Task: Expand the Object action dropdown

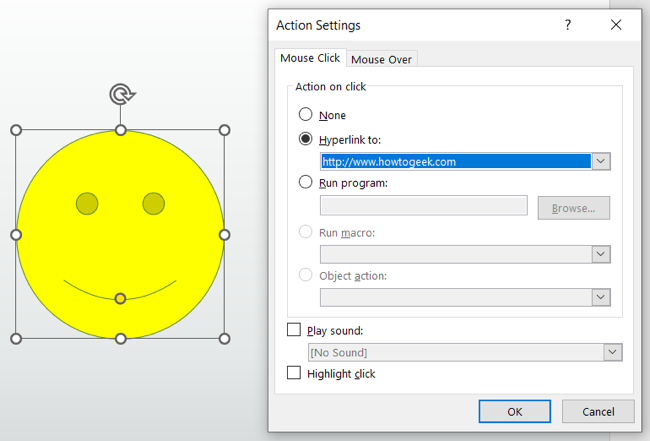Action: 601,297
